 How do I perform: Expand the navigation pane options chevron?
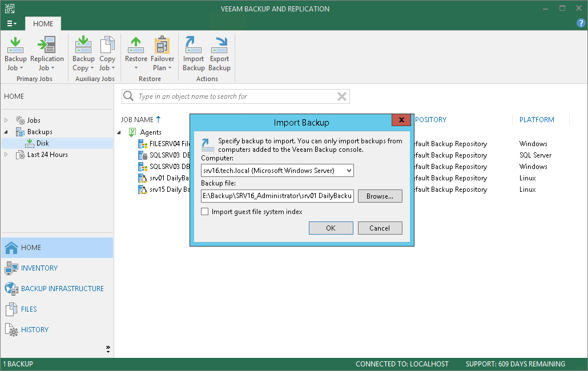pos(108,349)
